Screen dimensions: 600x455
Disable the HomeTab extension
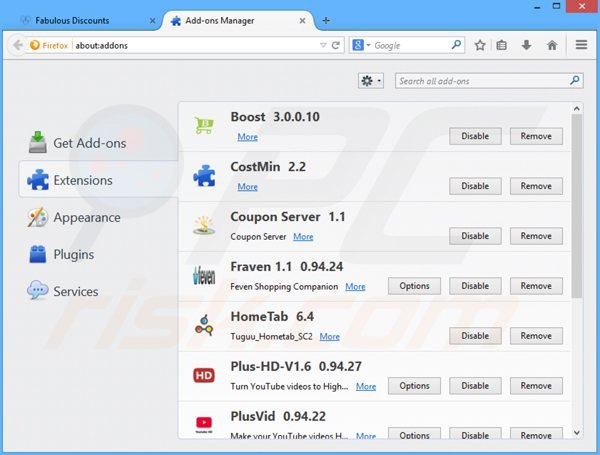click(475, 336)
